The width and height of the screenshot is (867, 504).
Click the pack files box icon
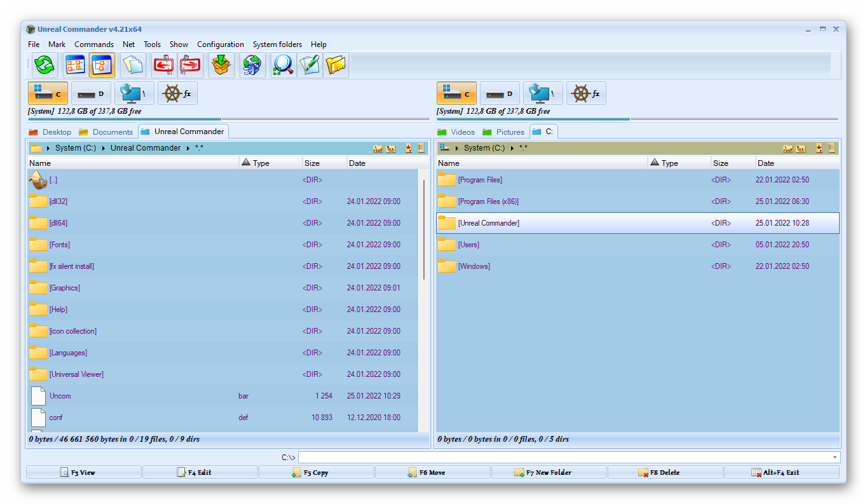[x=221, y=65]
